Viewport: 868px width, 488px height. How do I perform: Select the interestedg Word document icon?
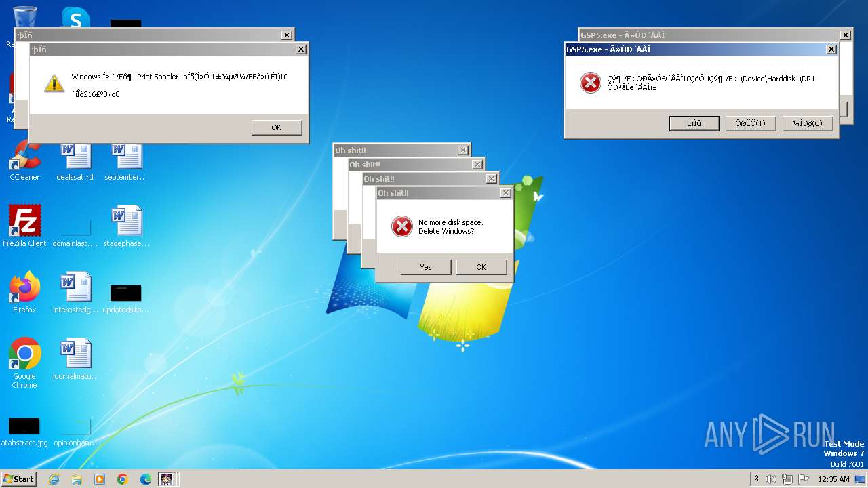(76, 293)
